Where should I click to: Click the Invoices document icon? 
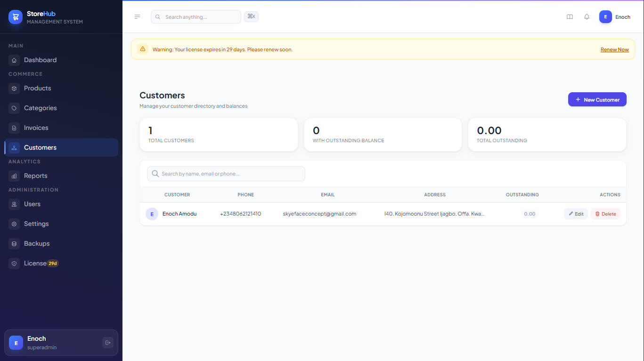click(14, 128)
